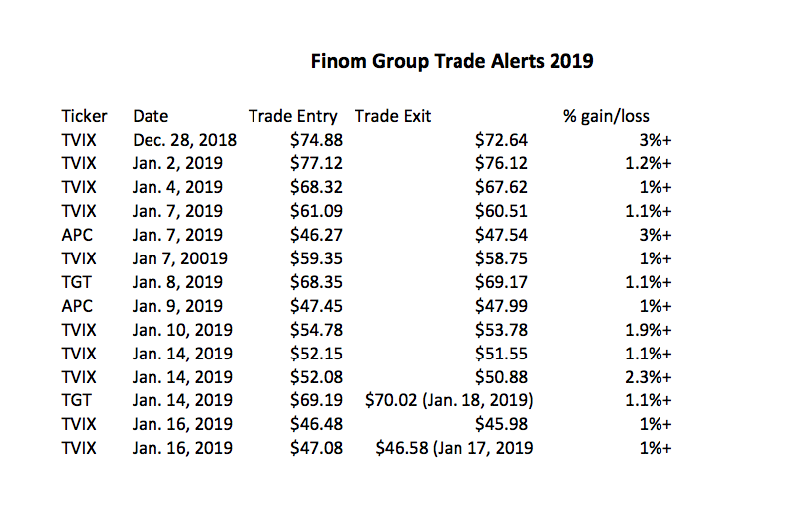This screenshot has width=812, height=511.
Task: Click the Finom Group Trade Alerts 2019 title
Action: 452,62
